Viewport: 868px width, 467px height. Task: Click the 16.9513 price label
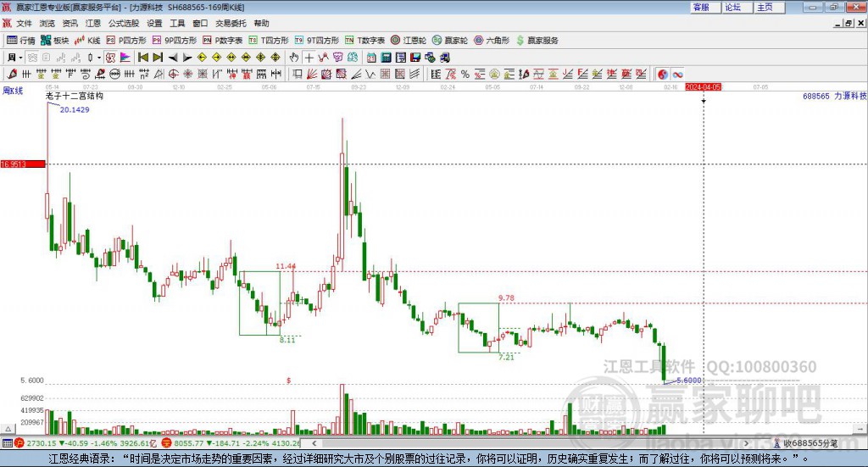(x=23, y=164)
